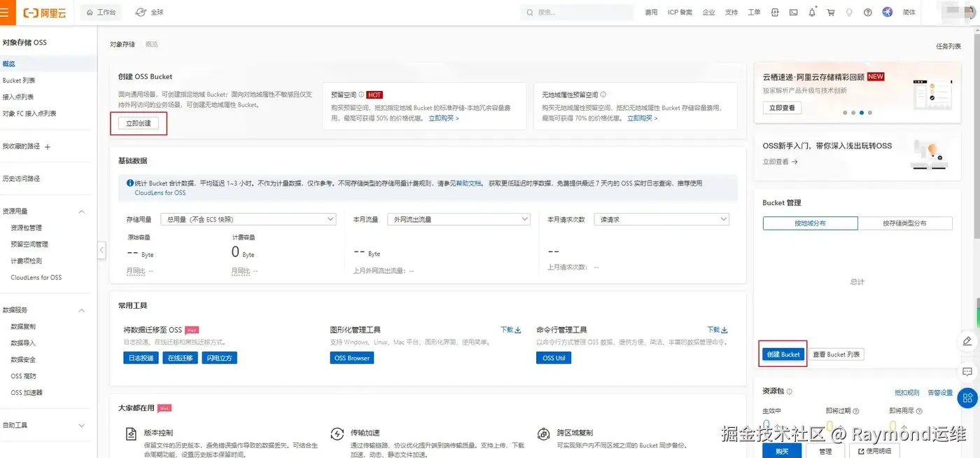This screenshot has width=980, height=458.
Task: Click the 日志投递 button
Action: pyautogui.click(x=140, y=358)
